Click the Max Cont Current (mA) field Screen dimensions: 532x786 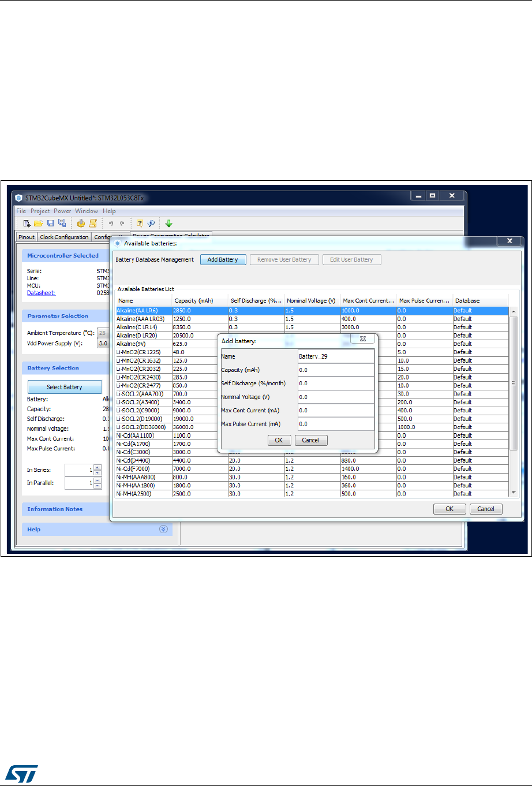coord(336,411)
